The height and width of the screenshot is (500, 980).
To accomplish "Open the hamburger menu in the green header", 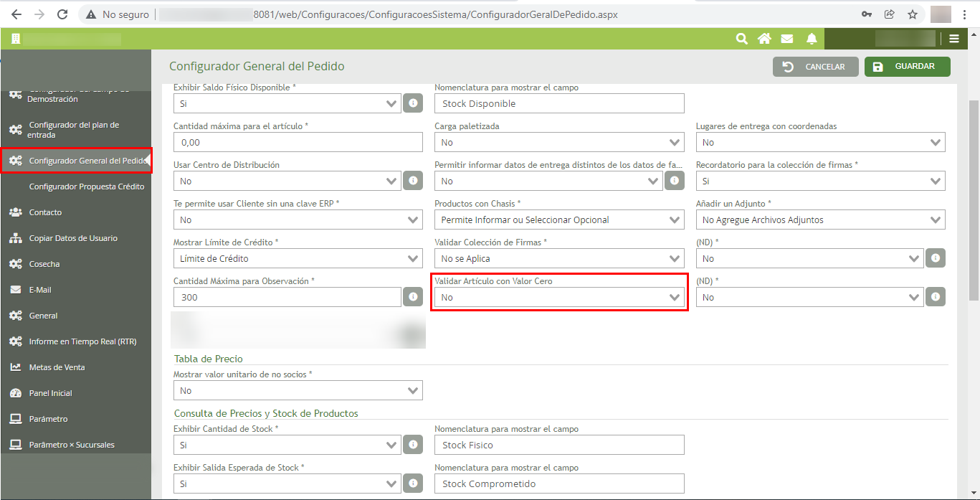I will click(x=953, y=39).
